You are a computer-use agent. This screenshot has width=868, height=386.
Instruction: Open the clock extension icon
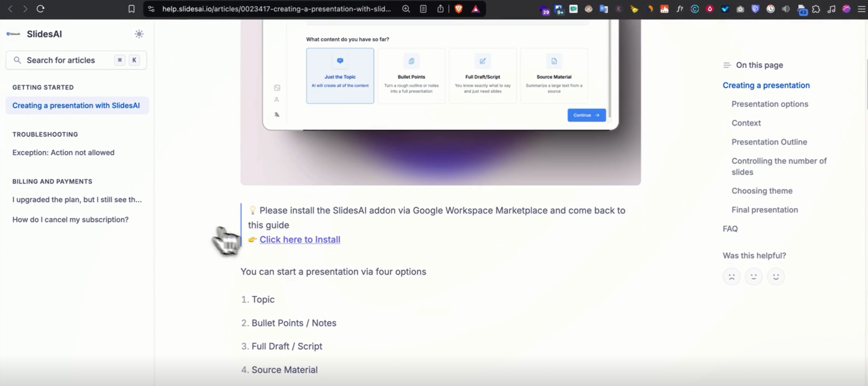click(770, 9)
